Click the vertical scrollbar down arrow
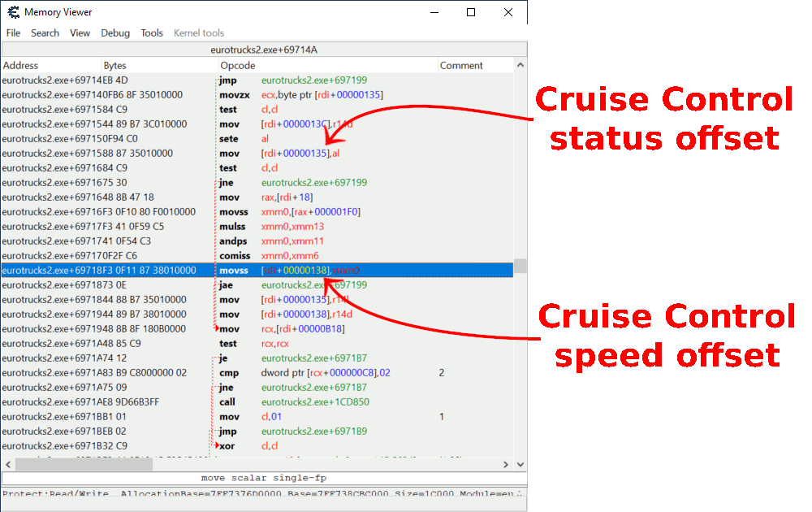The height and width of the screenshot is (512, 812). pyautogui.click(x=520, y=464)
